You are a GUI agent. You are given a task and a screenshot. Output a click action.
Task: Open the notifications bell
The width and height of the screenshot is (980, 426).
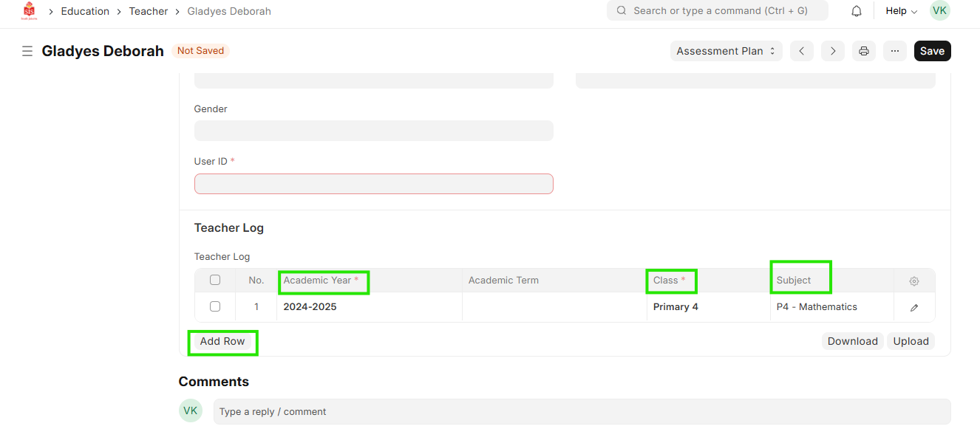pos(857,11)
